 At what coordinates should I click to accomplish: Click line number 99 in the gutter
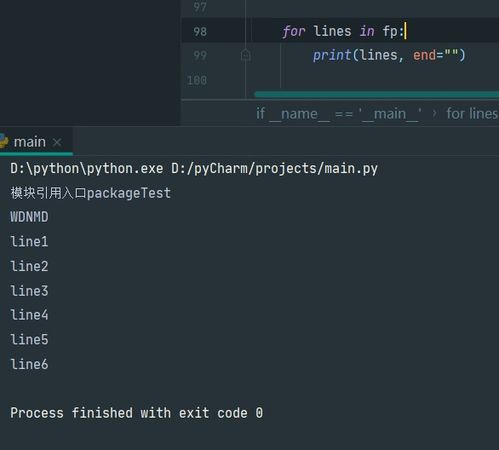click(x=200, y=55)
